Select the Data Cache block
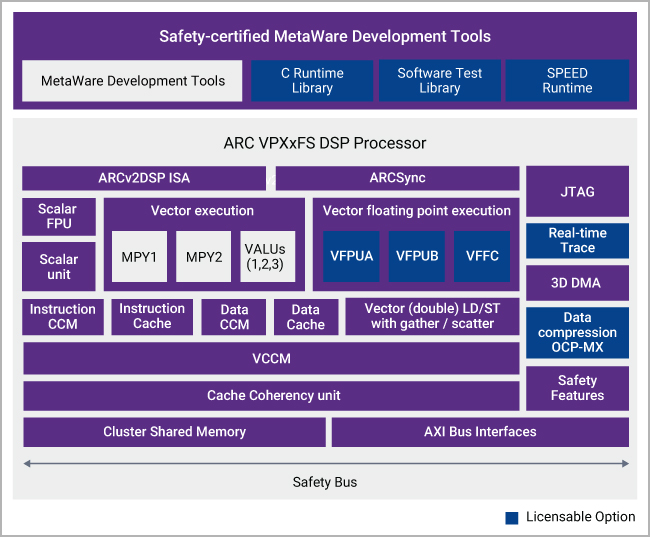This screenshot has width=650, height=537. [x=306, y=317]
